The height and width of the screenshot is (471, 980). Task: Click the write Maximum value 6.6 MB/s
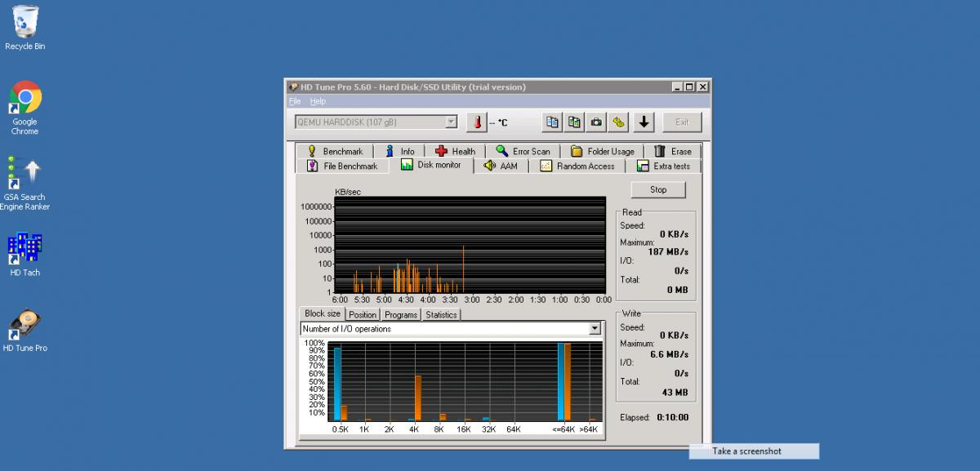pyautogui.click(x=669, y=353)
